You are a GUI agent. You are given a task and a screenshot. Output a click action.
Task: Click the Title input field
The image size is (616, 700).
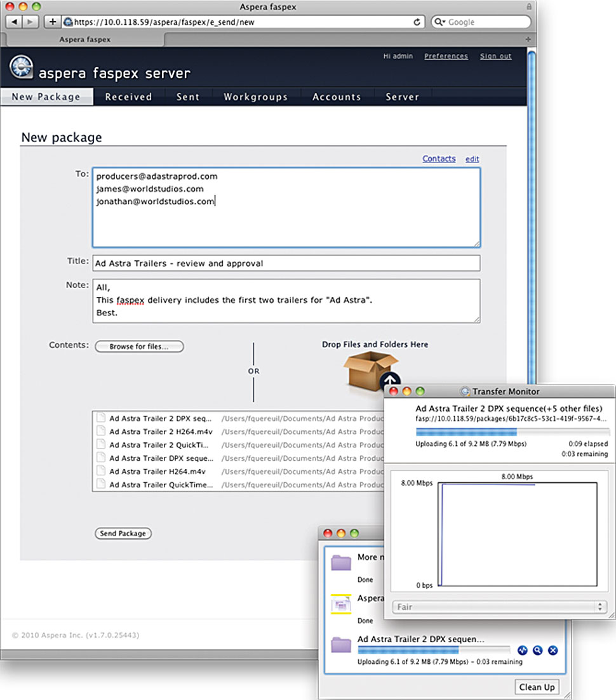click(x=286, y=263)
